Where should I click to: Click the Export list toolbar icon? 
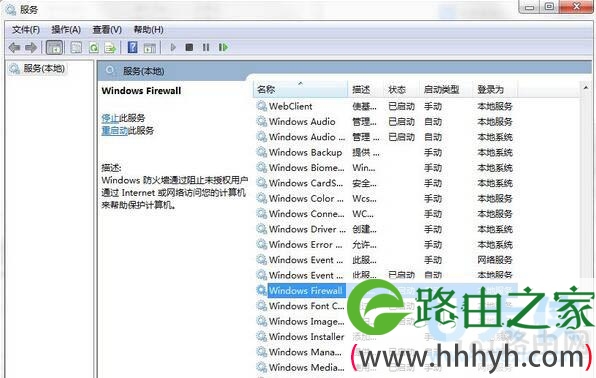pyautogui.click(x=110, y=48)
